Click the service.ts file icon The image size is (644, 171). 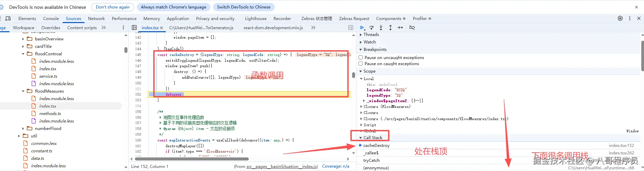tap(34, 76)
